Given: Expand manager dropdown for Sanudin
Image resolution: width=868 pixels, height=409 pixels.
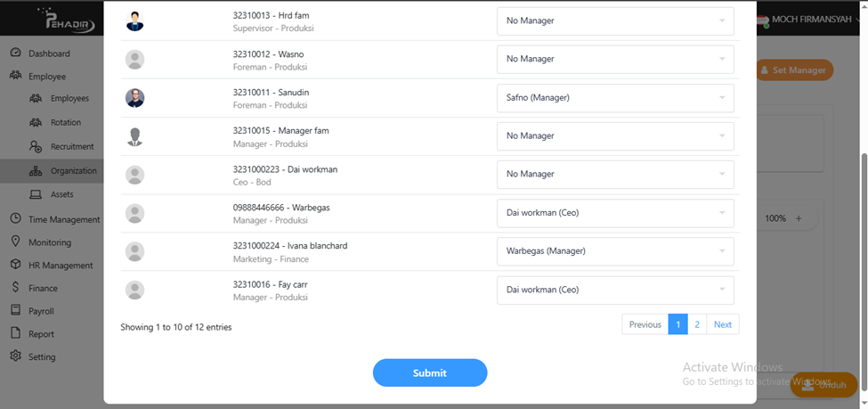Looking at the screenshot, I should (615, 97).
